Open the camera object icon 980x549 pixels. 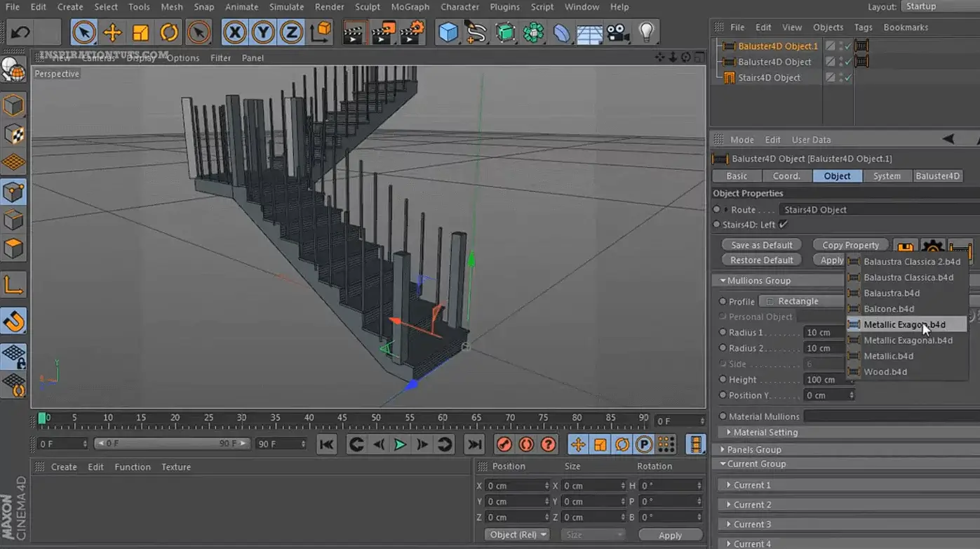tap(617, 32)
